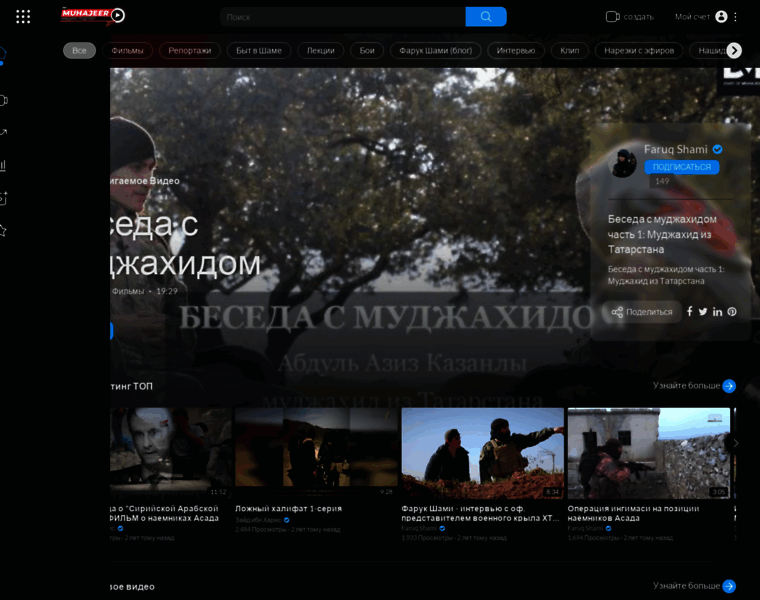760x600 pixels.
Task: Select the Бои category chip
Action: pos(367,50)
